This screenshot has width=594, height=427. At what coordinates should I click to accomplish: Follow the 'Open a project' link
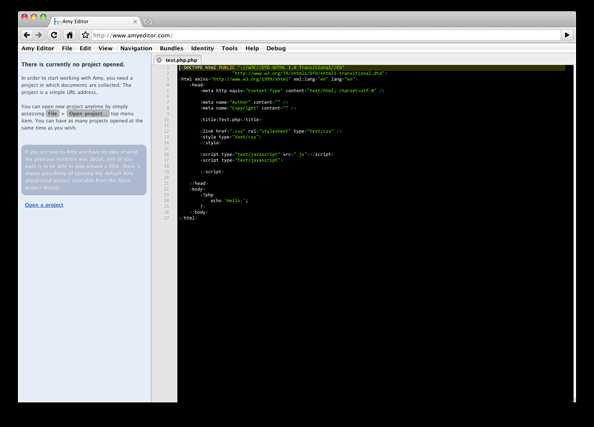pyautogui.click(x=44, y=205)
